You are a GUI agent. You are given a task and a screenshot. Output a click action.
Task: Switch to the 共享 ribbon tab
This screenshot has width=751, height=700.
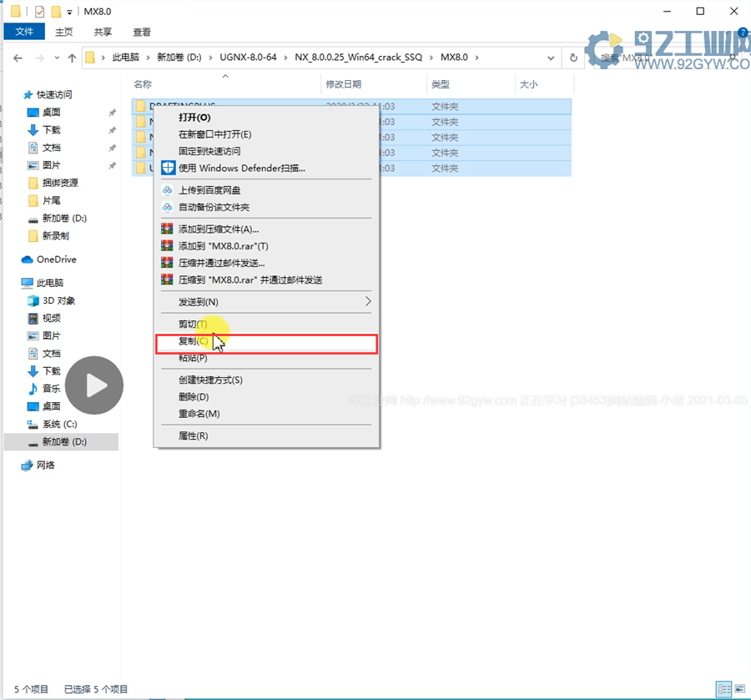click(103, 32)
